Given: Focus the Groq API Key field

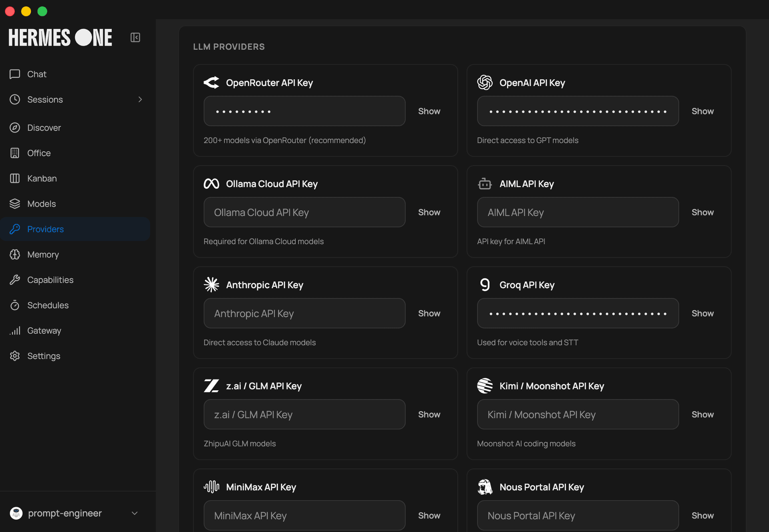Looking at the screenshot, I should (578, 313).
